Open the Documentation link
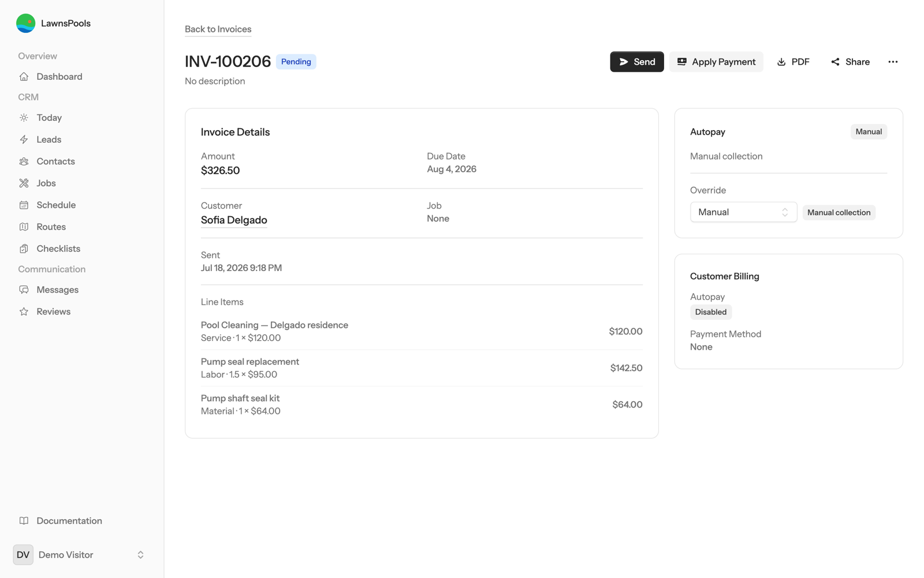Viewport: 924px width, 578px height. point(82,521)
